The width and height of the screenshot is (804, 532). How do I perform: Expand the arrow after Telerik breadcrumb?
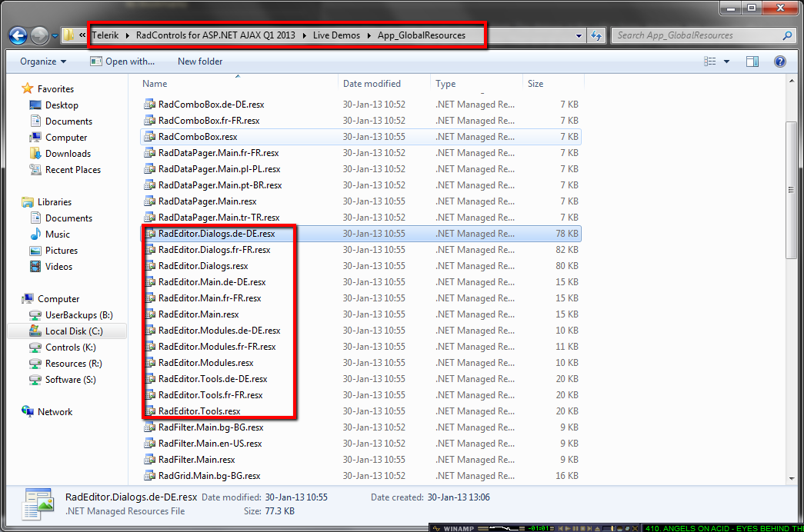tap(127, 35)
